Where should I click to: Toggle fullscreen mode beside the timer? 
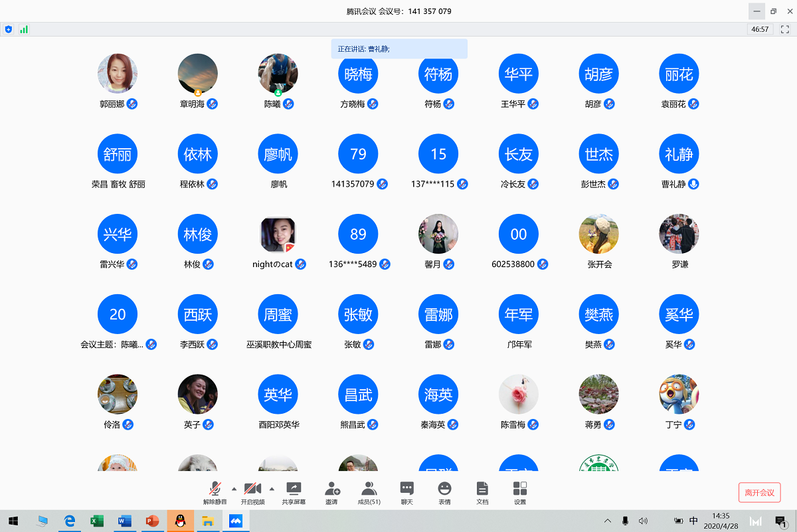[785, 29]
